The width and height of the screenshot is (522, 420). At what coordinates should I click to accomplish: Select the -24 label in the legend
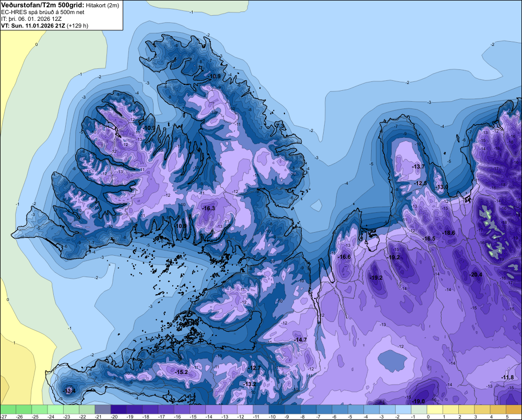click(x=51, y=417)
